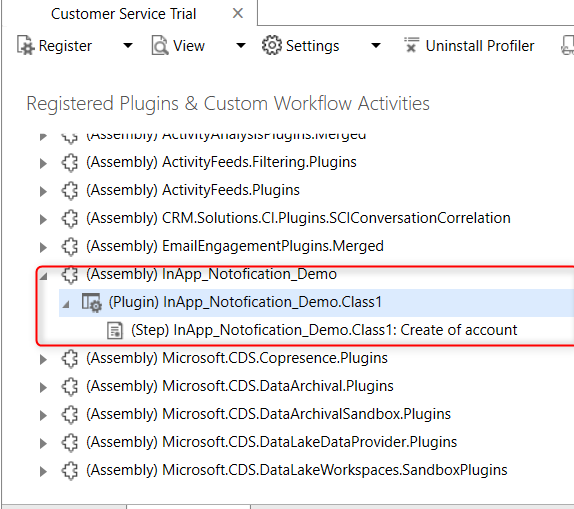Image resolution: width=574 pixels, height=509 pixels.
Task: Switch to the Customer Service Trial tab
Action: [x=124, y=14]
